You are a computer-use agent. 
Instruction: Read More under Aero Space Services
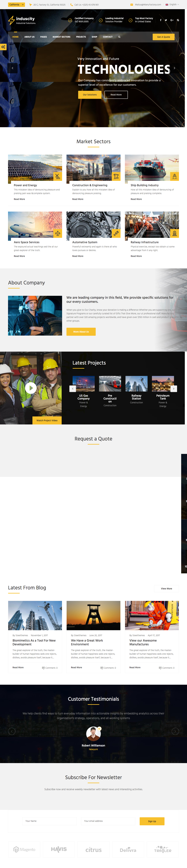tap(19, 256)
